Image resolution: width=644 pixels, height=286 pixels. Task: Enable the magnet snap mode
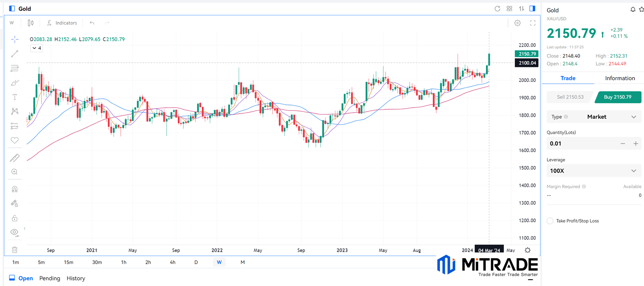(15, 189)
